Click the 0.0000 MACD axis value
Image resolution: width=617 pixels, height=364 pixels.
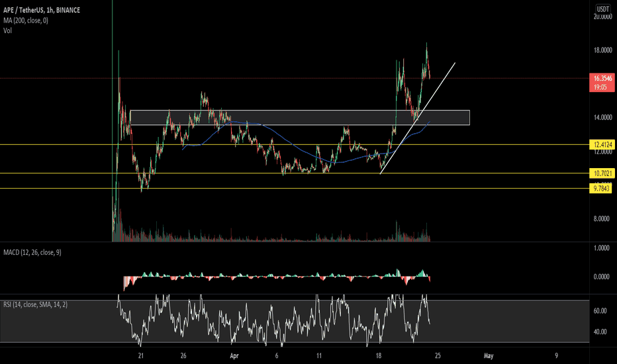click(601, 277)
